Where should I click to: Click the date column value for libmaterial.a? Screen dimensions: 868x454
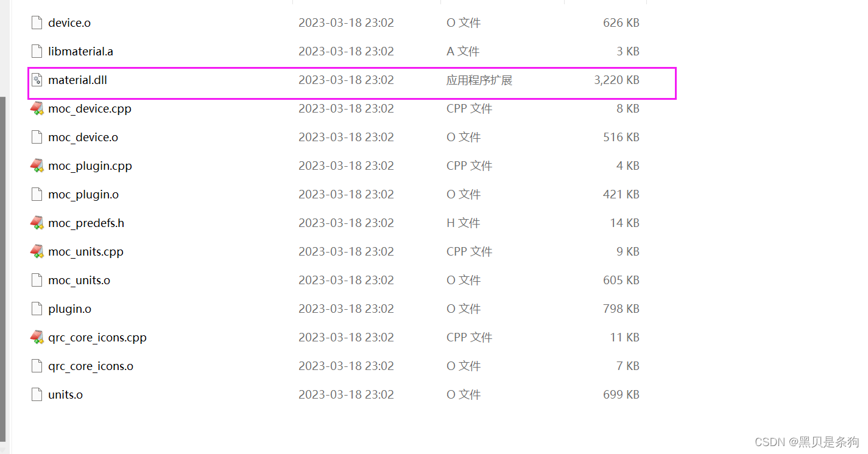pyautogui.click(x=346, y=51)
